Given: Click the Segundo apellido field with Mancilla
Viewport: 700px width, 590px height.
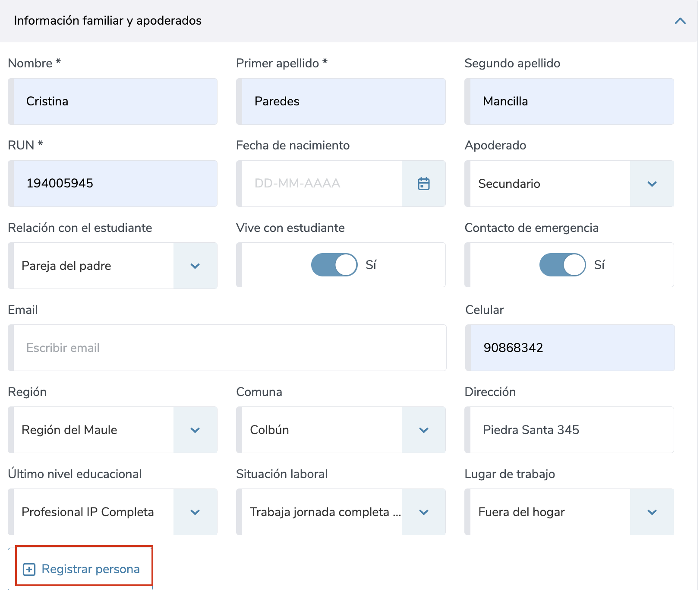Looking at the screenshot, I should coord(571,102).
